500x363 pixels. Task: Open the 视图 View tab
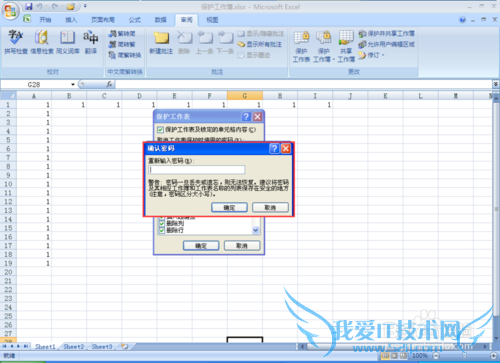pos(212,20)
